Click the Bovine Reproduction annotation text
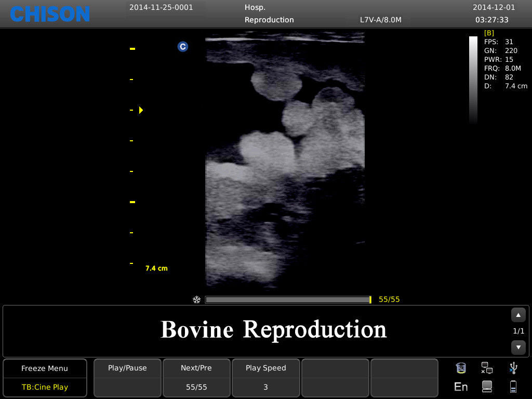This screenshot has height=399, width=532. pos(275,330)
